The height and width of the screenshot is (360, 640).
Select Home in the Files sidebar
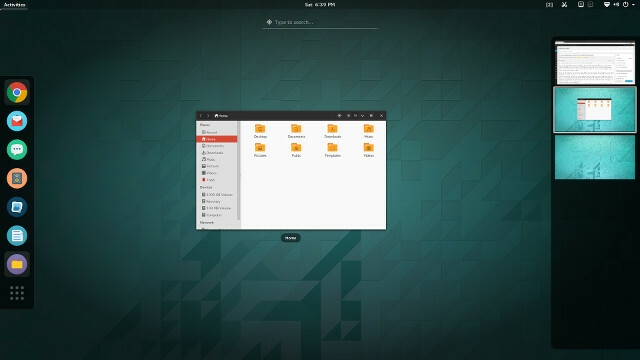coord(216,139)
